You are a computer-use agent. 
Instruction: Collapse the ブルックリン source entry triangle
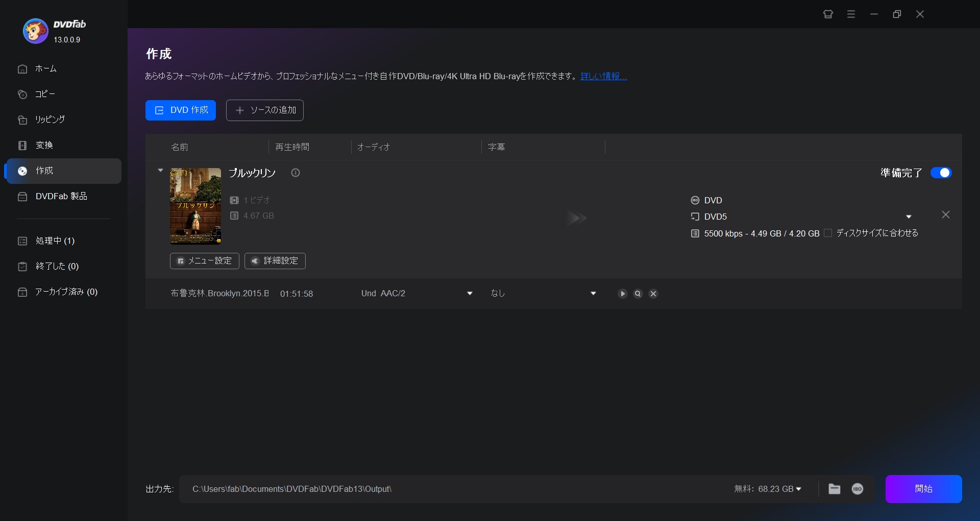[160, 171]
